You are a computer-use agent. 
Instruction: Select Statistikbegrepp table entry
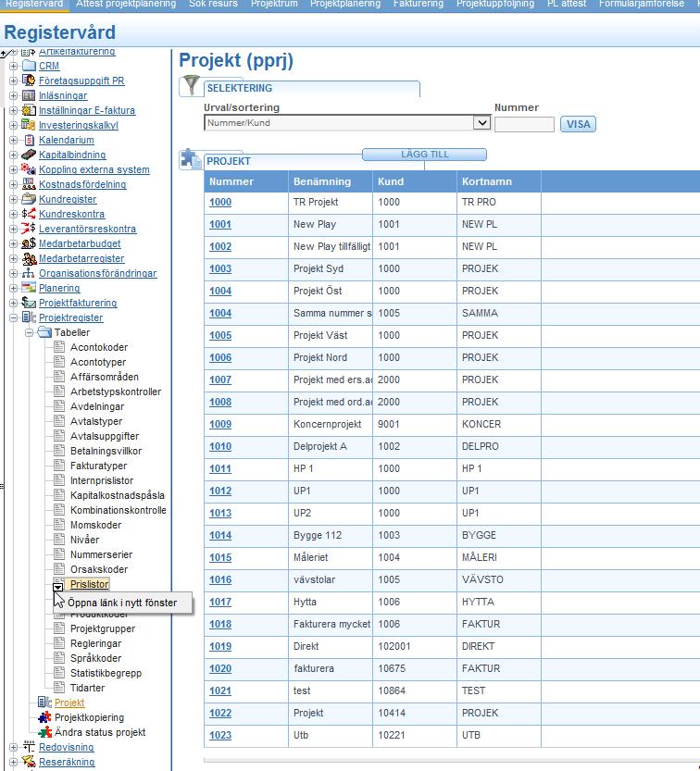click(x=106, y=673)
